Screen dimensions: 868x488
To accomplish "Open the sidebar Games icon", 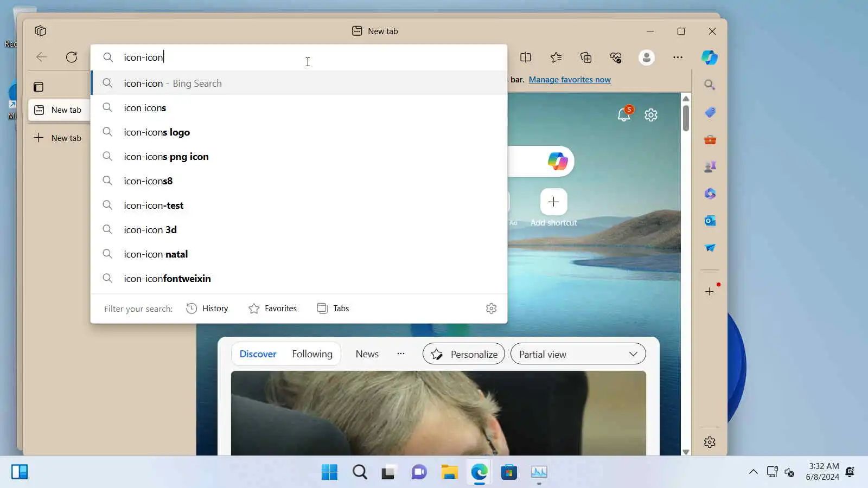I will coord(710,166).
